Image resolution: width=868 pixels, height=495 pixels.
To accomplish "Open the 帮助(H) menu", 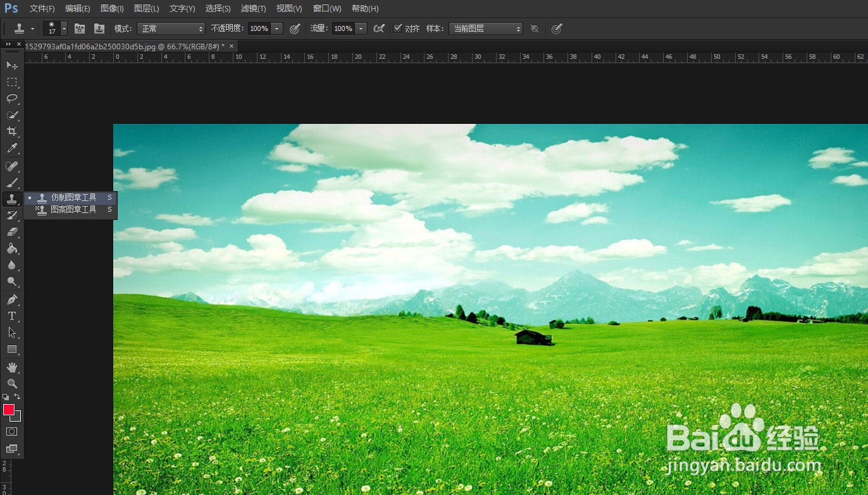I will tap(365, 9).
